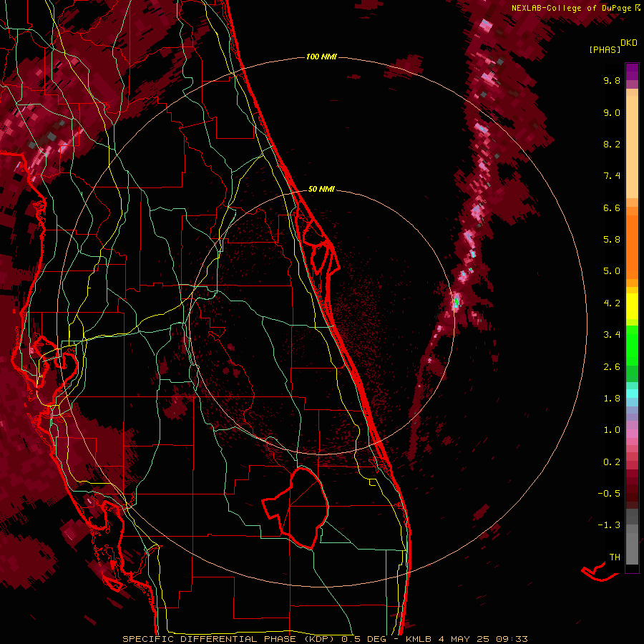
Task: Select the 50 NMI range ring label
Action: [321, 189]
